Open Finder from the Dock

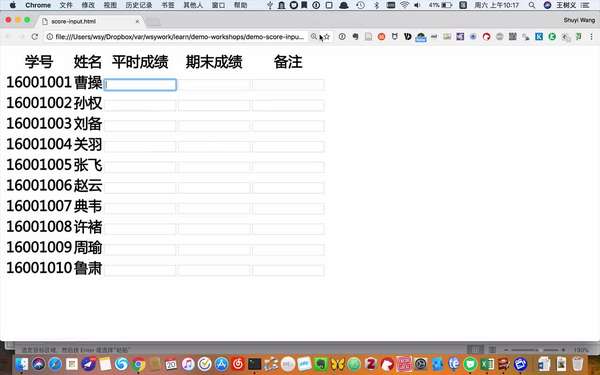(22, 364)
